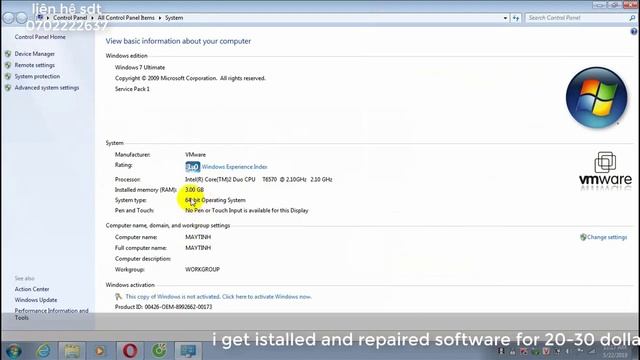Open System protection link
The height and width of the screenshot is (360, 640).
37,76
